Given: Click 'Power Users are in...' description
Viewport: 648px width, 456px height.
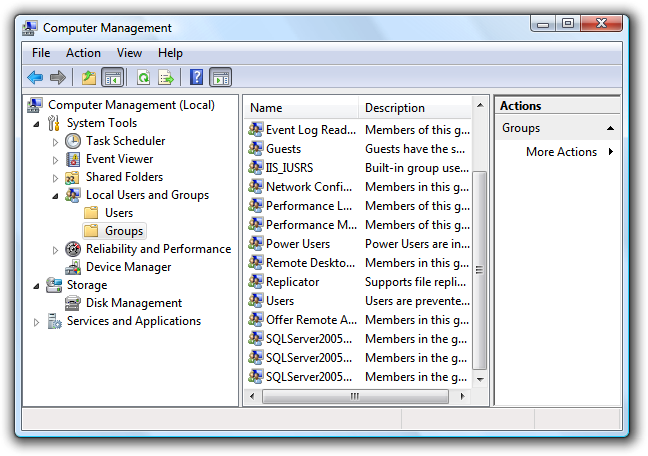Looking at the screenshot, I should pos(417,244).
